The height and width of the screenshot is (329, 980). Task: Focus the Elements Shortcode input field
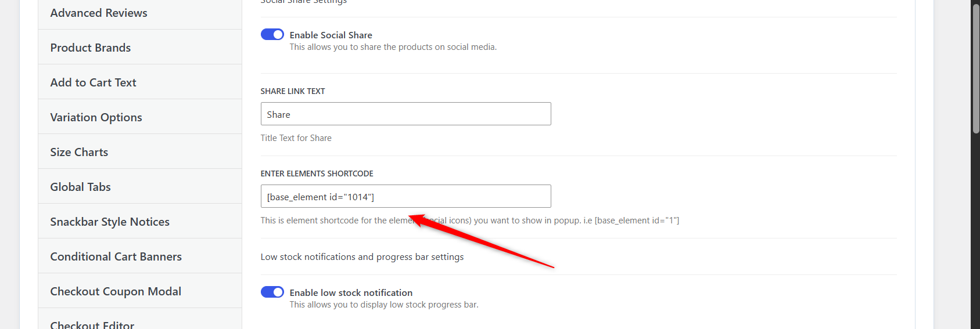pos(405,196)
